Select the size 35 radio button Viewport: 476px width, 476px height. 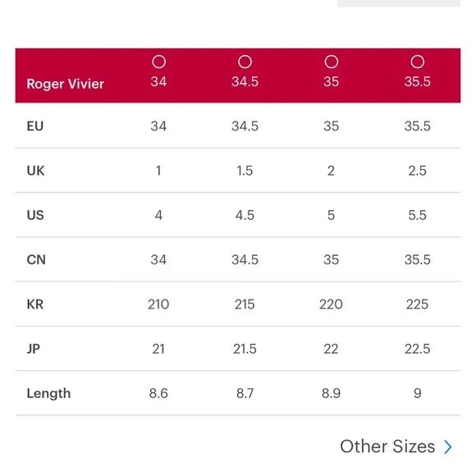tap(332, 62)
